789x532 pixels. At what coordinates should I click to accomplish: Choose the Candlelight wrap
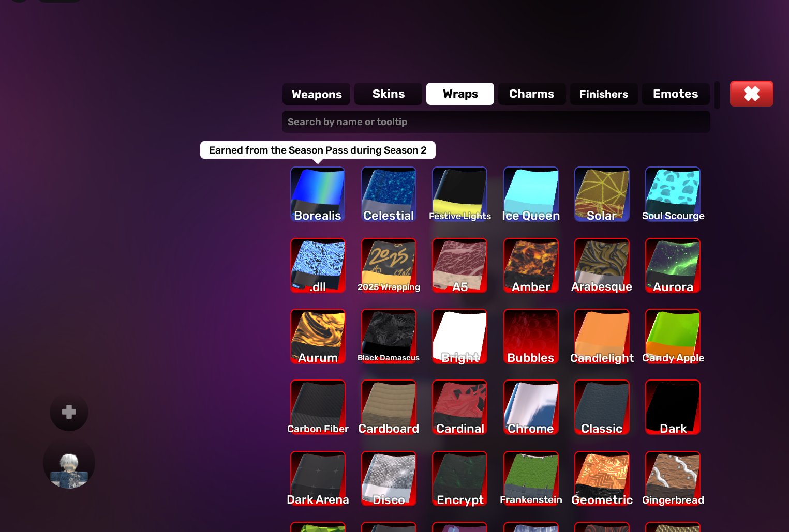click(602, 336)
